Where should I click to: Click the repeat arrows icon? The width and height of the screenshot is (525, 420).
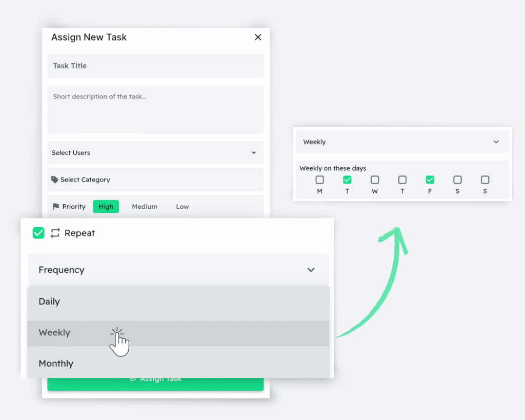[55, 233]
